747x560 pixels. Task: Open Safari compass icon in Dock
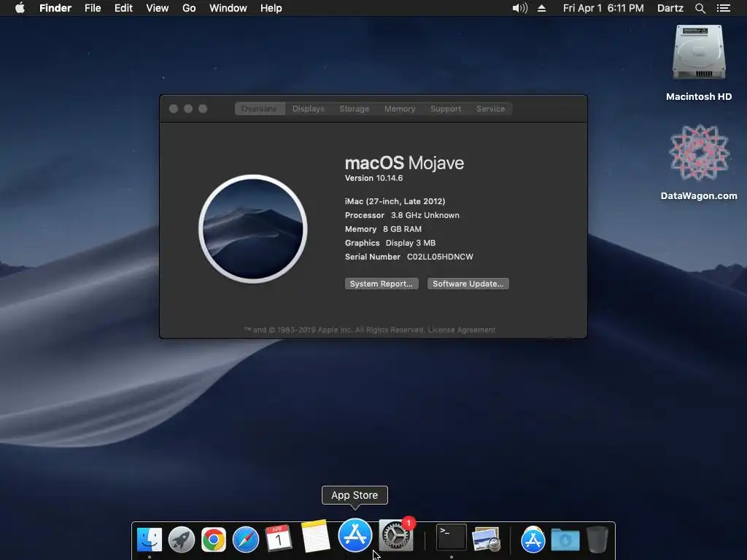[x=245, y=540]
